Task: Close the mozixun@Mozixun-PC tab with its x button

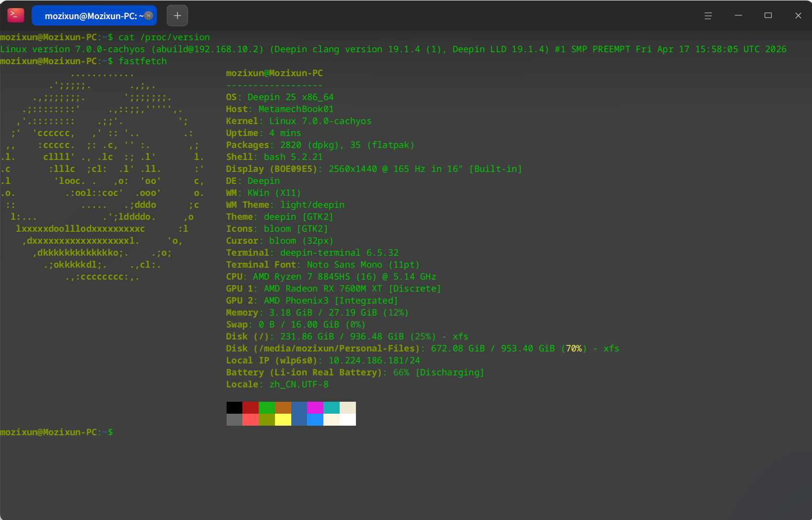Action: tap(149, 16)
